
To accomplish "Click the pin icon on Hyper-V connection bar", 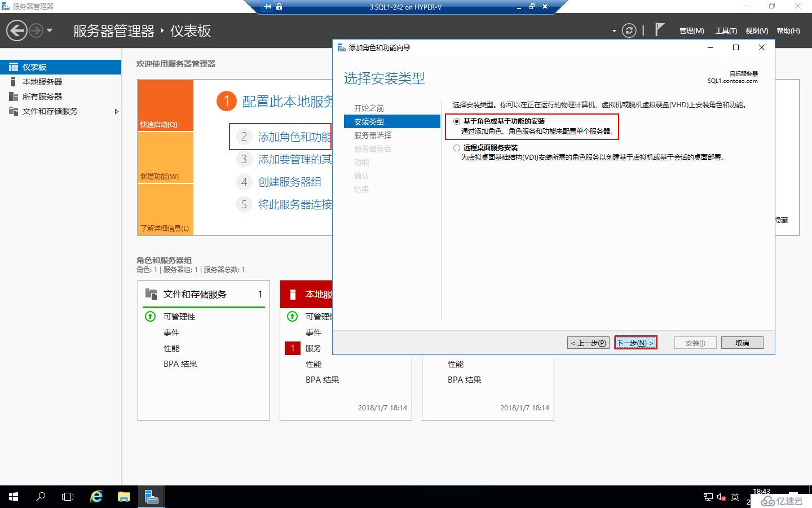I will (x=268, y=7).
